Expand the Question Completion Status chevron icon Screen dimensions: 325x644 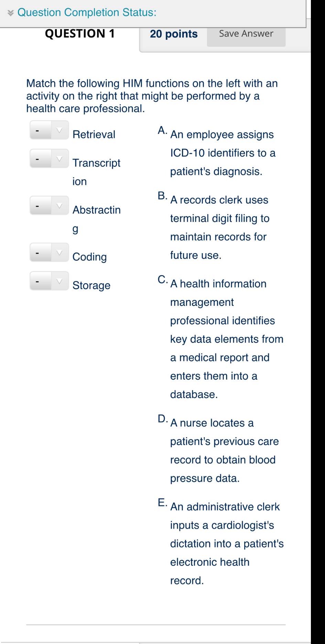(11, 13)
